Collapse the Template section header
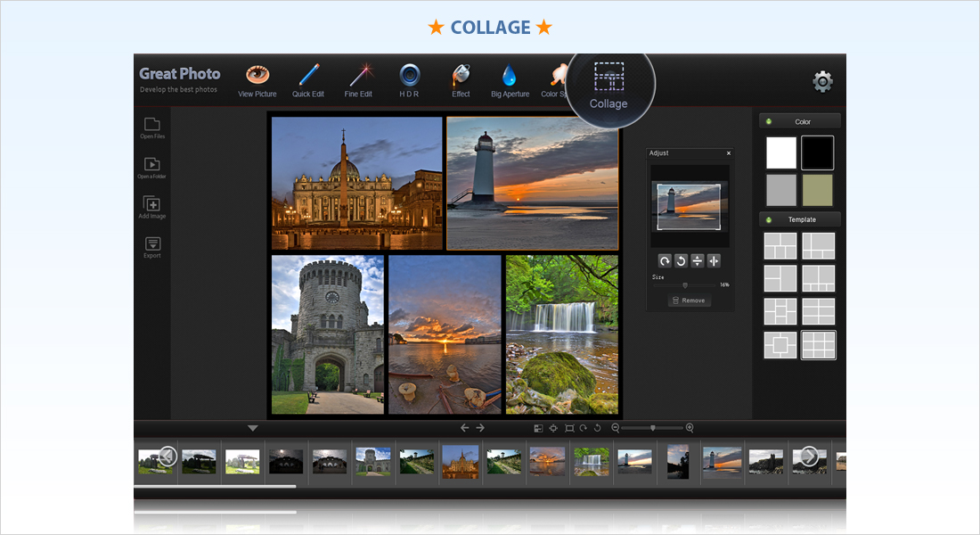This screenshot has height=535, width=980. 799,219
